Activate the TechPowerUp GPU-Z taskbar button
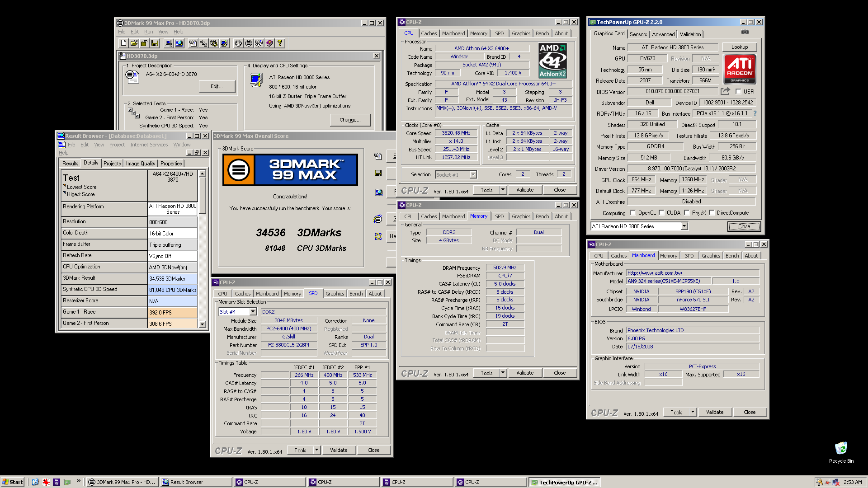The image size is (868, 488). coord(565,482)
